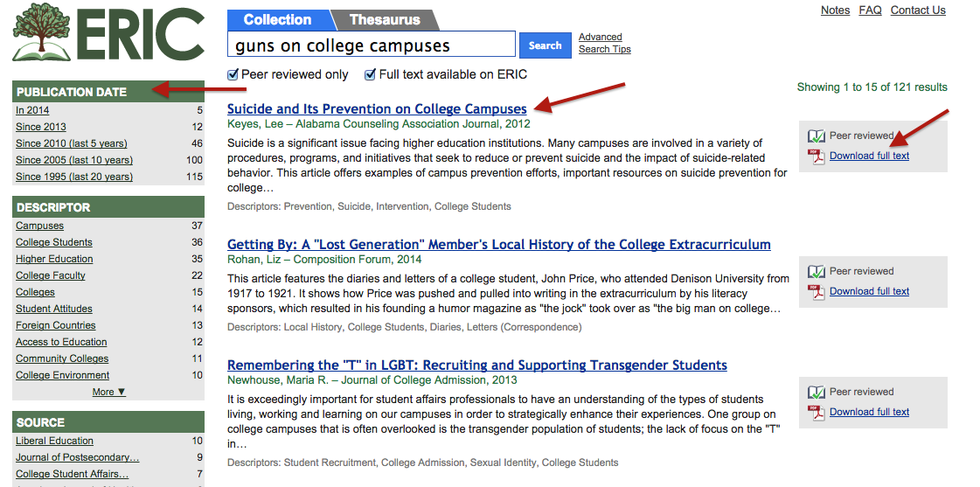Click peer reviewed icon of first result
The image size is (980, 487).
coord(817,136)
